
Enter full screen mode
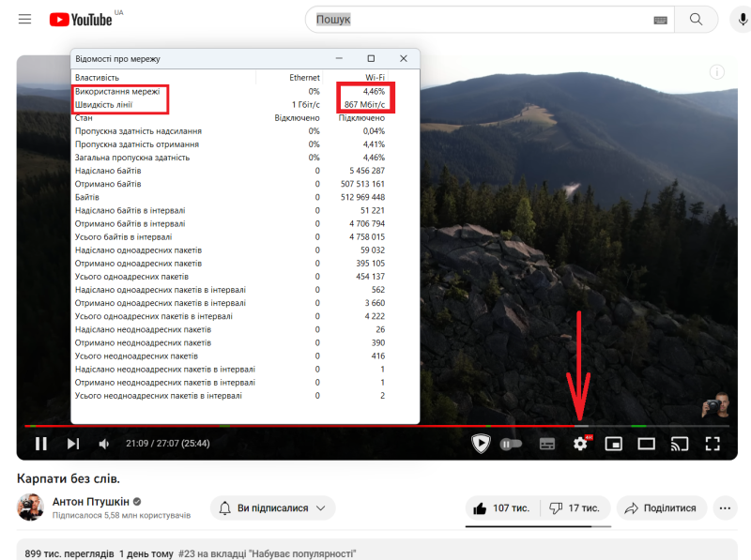(x=713, y=444)
